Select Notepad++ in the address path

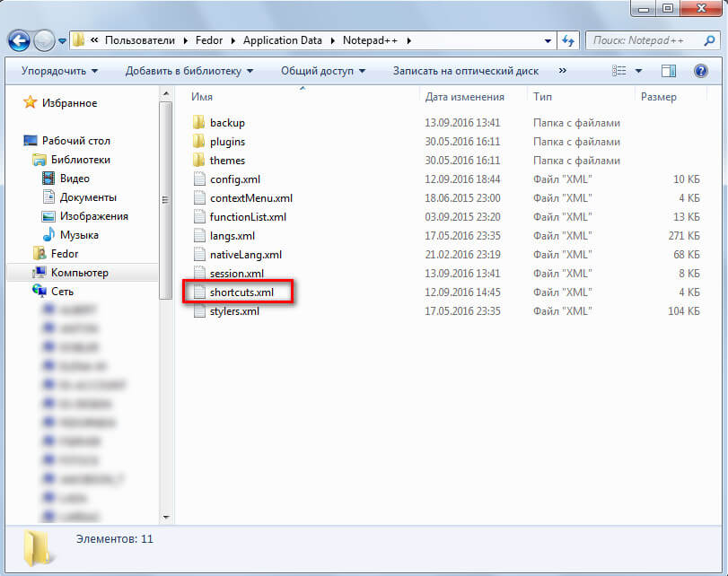point(370,40)
